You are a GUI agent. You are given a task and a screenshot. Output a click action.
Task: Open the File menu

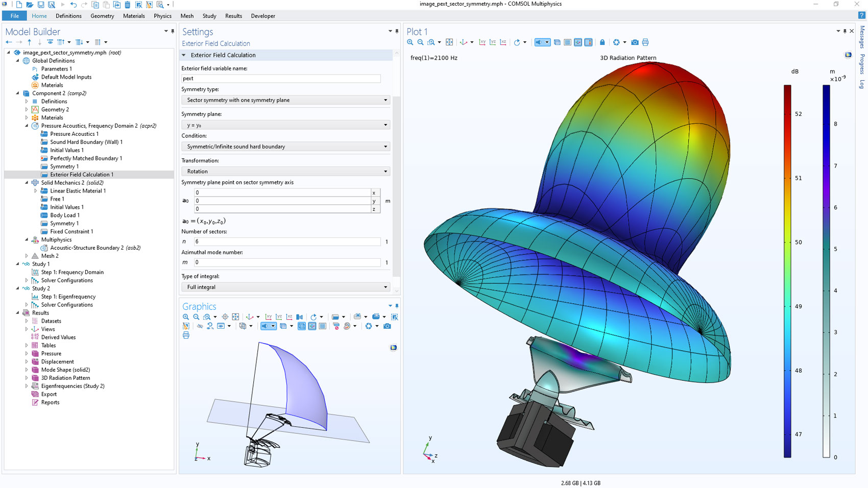pyautogui.click(x=14, y=16)
